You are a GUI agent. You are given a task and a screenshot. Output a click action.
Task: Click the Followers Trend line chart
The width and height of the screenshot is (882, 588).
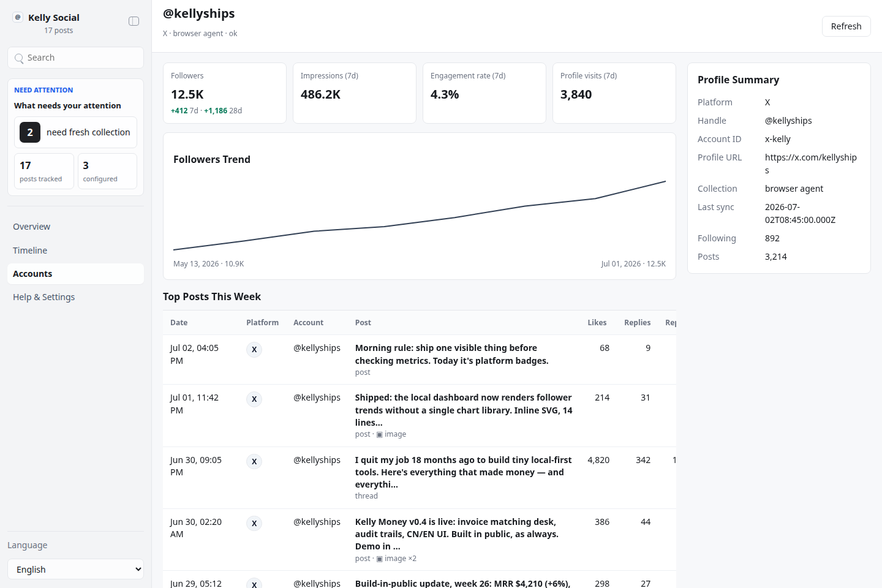pos(420,214)
